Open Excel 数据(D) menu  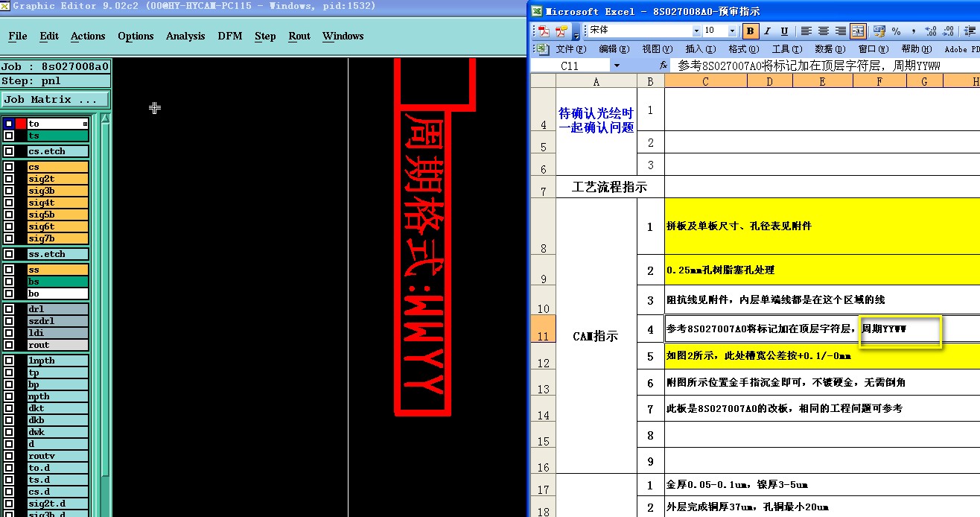(x=829, y=49)
